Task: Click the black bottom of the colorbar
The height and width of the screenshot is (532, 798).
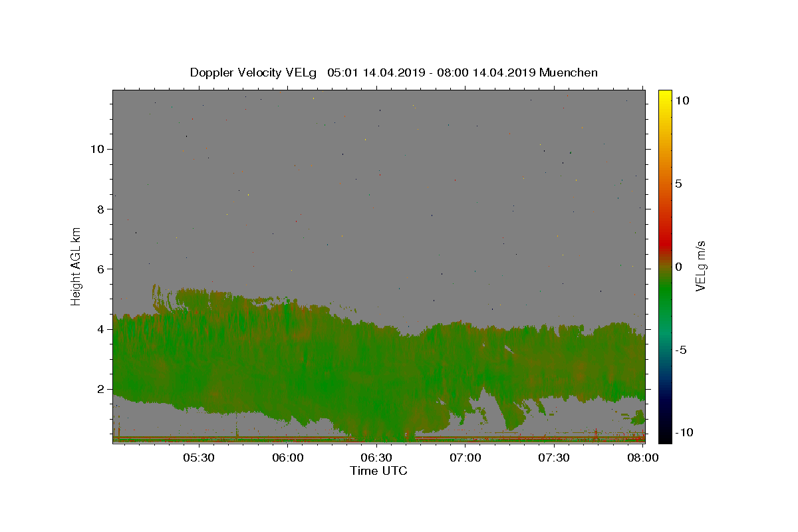Action: 665,436
